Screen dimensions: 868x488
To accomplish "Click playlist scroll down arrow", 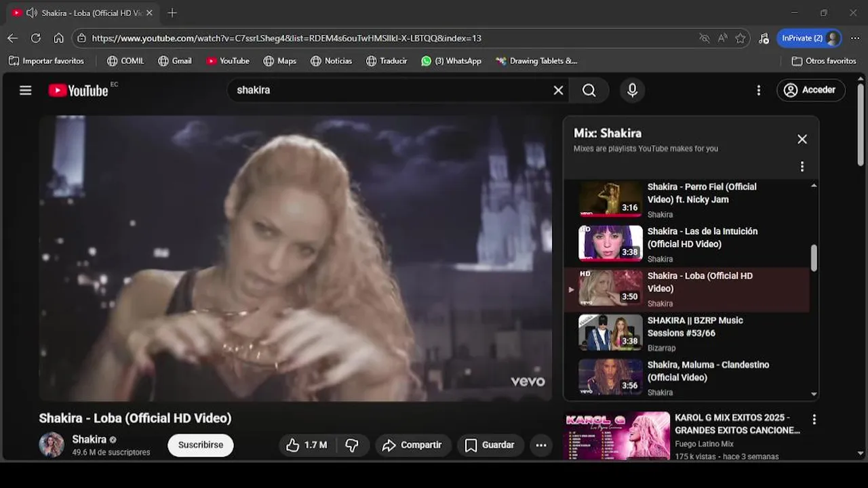I will tap(814, 394).
